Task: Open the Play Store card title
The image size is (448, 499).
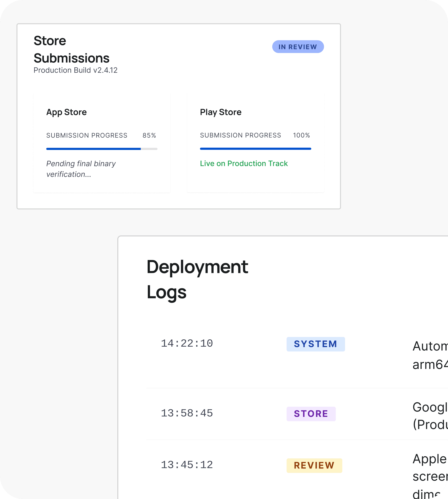Action: pos(221,112)
